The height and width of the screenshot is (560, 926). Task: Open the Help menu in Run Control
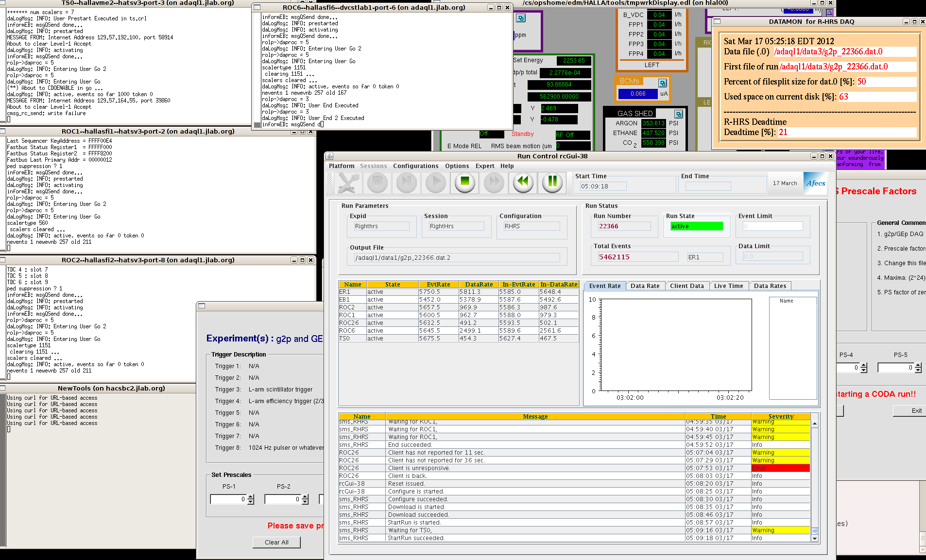(507, 166)
